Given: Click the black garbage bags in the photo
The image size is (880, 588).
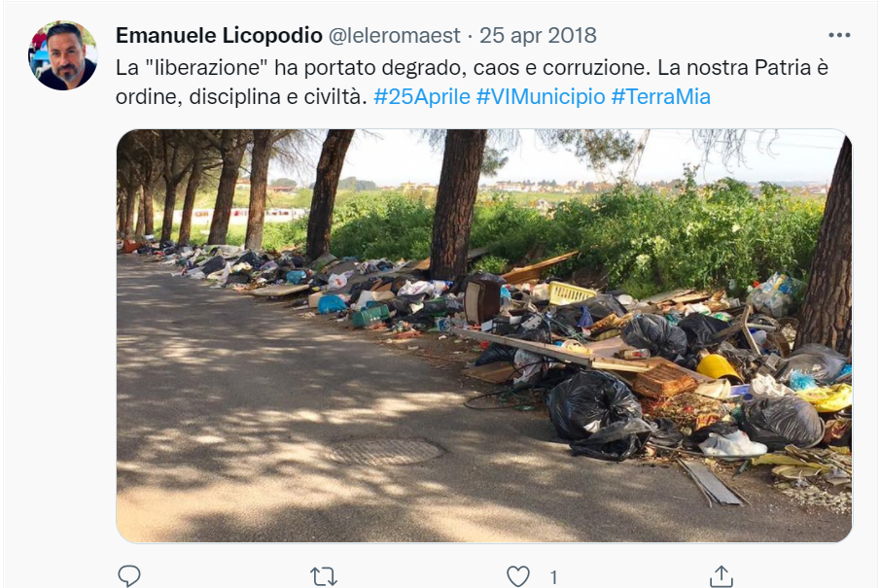Looking at the screenshot, I should 594,412.
